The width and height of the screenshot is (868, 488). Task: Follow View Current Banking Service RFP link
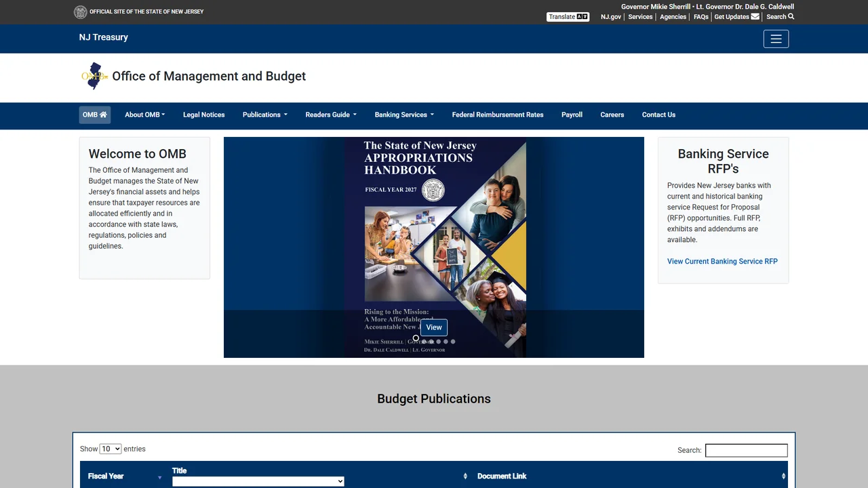coord(722,261)
